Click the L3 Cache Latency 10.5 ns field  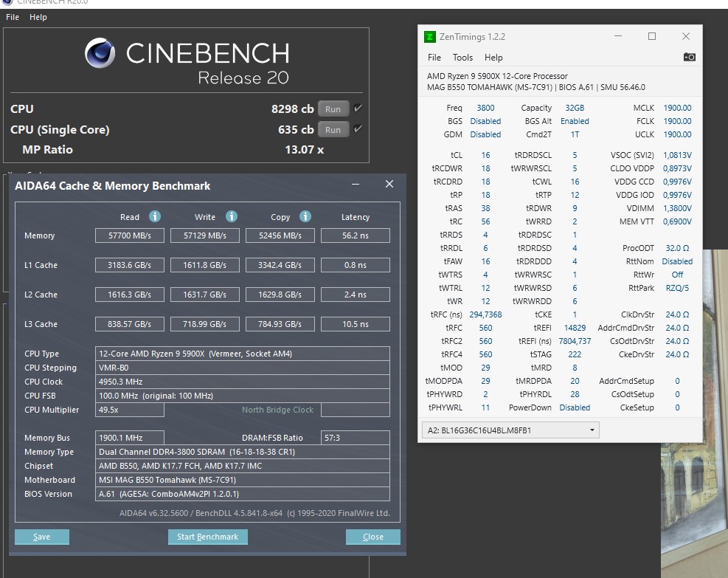(356, 324)
